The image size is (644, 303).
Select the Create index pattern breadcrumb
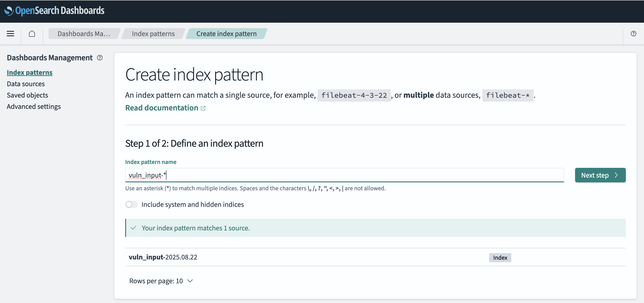226,34
